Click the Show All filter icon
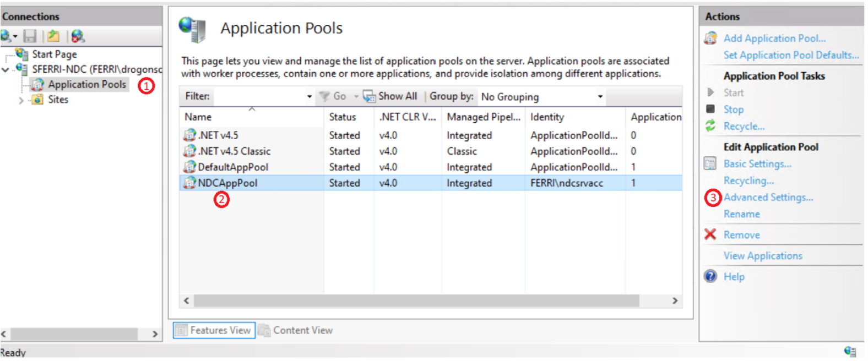Screen dimensions: 868x361 point(368,96)
